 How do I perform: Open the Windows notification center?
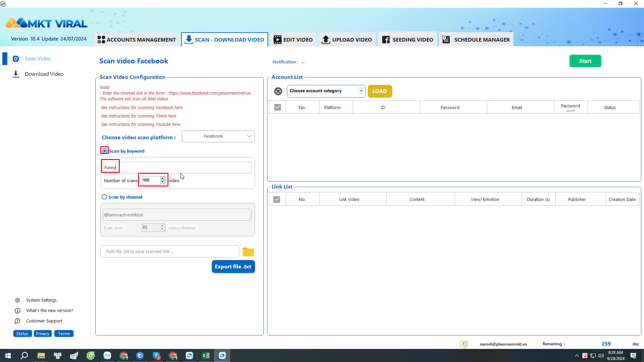coord(633,356)
